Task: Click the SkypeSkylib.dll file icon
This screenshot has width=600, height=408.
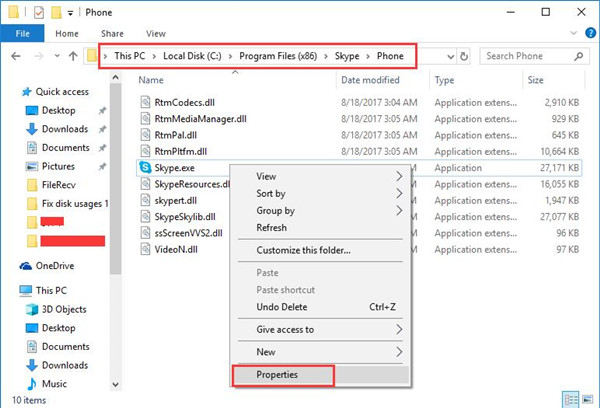Action: coord(145,217)
